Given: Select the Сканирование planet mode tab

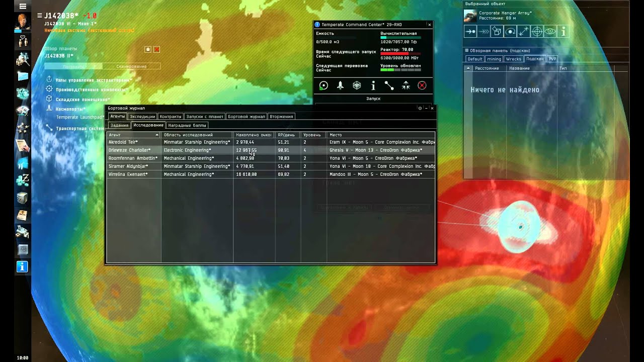Looking at the screenshot, I should (x=131, y=66).
